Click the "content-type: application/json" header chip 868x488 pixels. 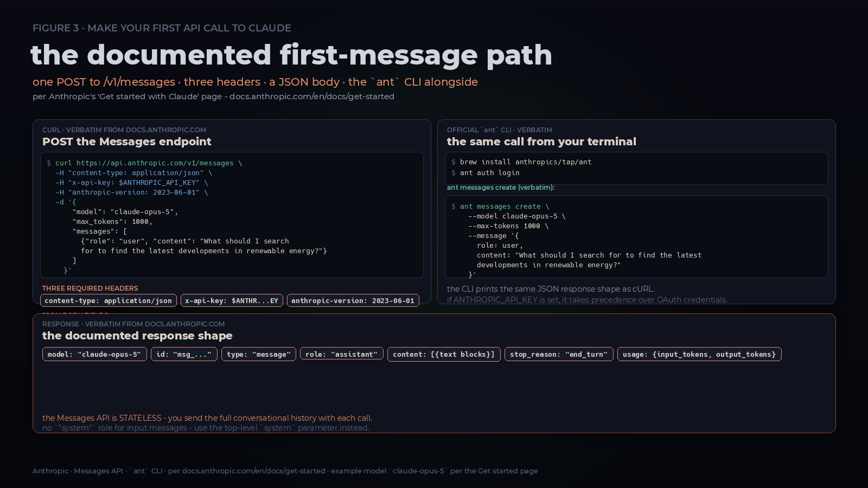click(108, 300)
